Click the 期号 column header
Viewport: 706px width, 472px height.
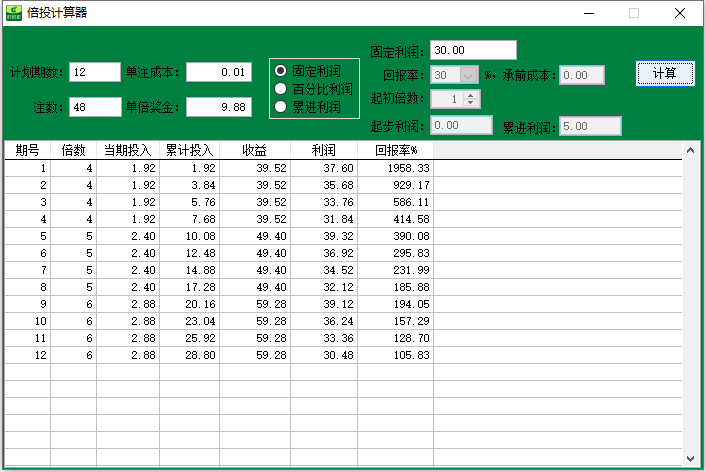coord(27,150)
